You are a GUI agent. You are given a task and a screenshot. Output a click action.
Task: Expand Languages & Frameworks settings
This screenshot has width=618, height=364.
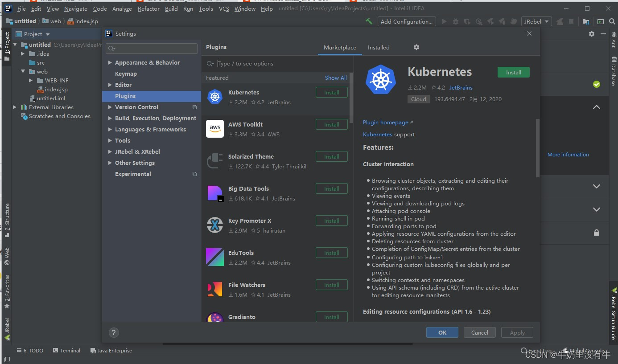[x=110, y=130]
